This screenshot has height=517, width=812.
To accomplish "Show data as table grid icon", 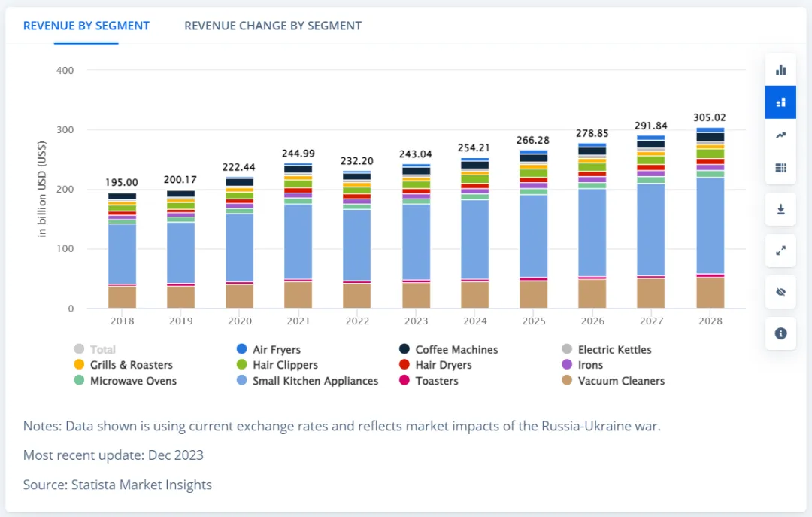I will [x=780, y=167].
